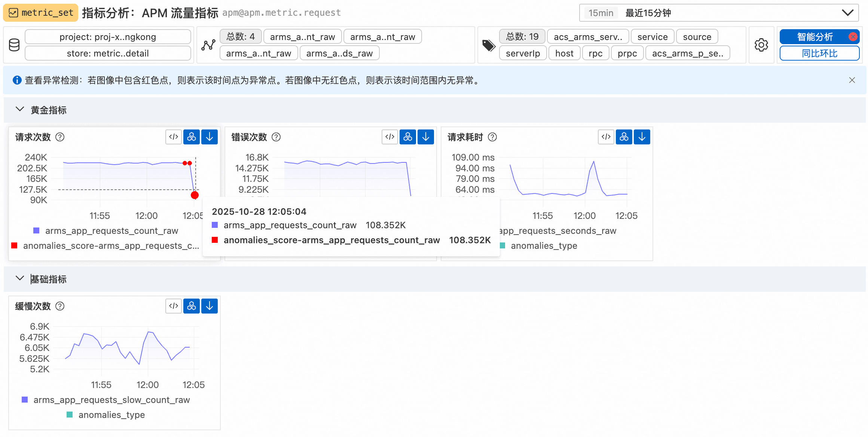Disable 智能分析 via its red x
Image resolution: width=868 pixels, height=437 pixels.
pyautogui.click(x=853, y=37)
